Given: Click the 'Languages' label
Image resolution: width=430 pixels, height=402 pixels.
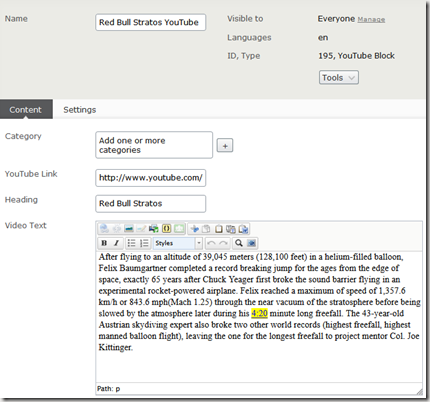Looking at the screenshot, I should tap(249, 38).
